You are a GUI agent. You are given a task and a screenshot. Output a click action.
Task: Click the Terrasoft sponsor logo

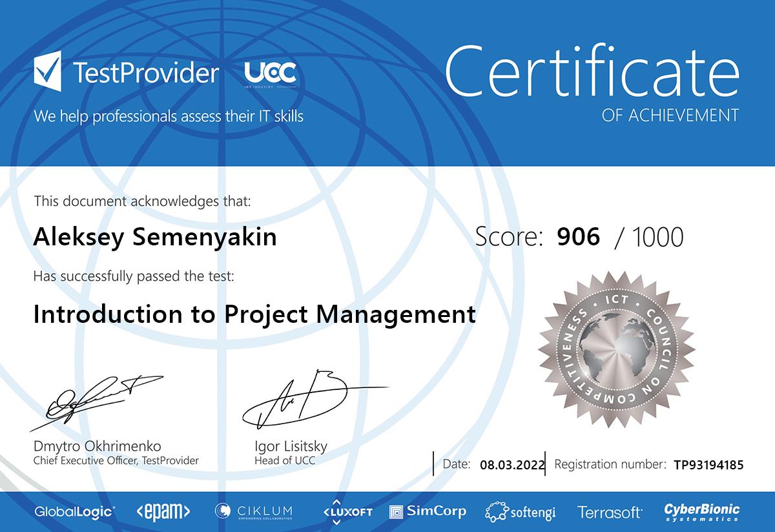(x=610, y=512)
